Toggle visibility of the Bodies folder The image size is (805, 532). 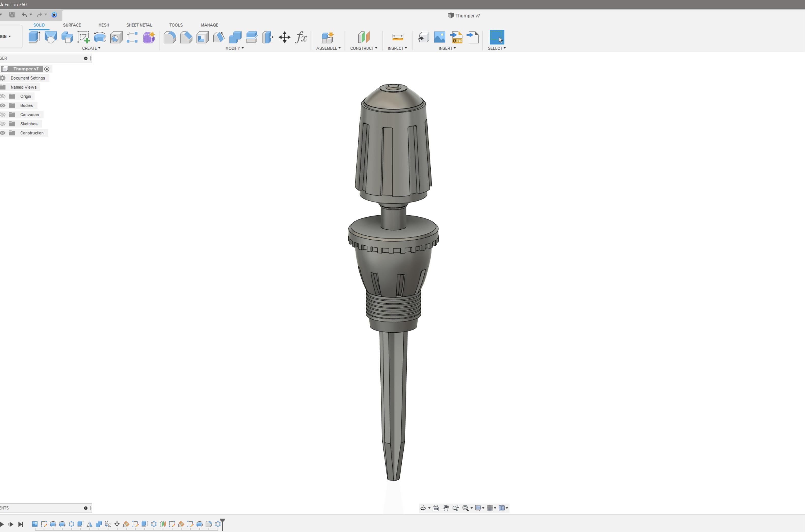(3, 105)
